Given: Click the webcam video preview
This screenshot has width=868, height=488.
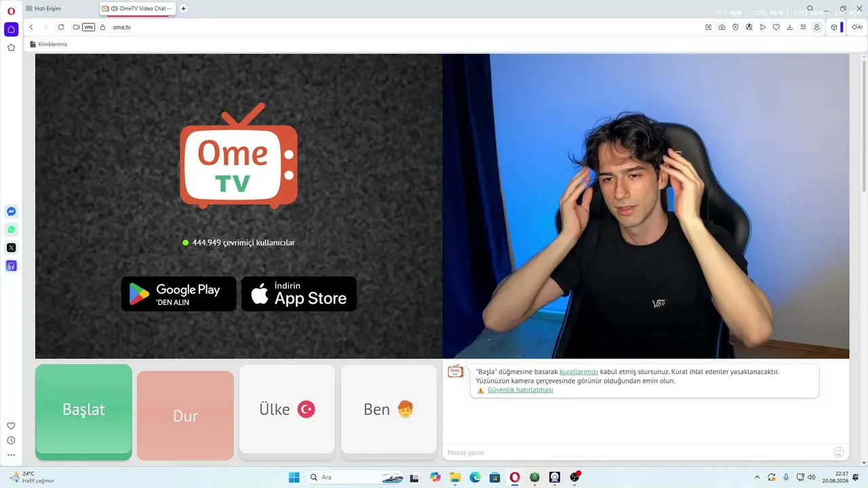Looking at the screenshot, I should pos(646,206).
